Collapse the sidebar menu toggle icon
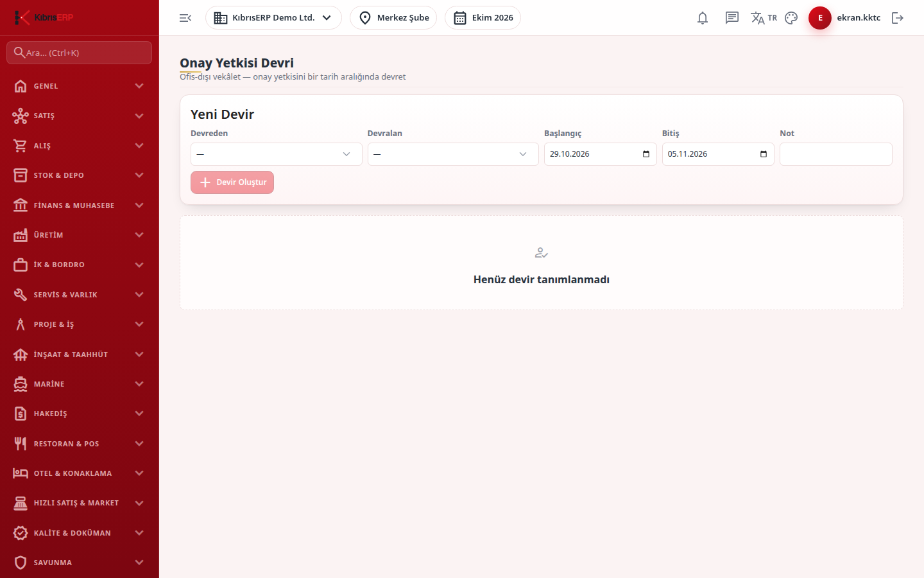924x578 pixels. click(185, 18)
